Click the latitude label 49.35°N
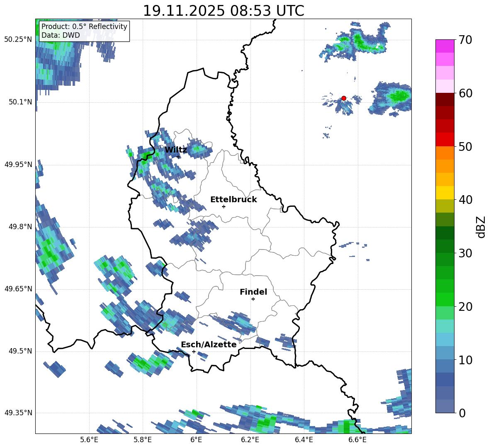Image resolution: width=491 pixels, height=448 pixels. click(x=18, y=413)
